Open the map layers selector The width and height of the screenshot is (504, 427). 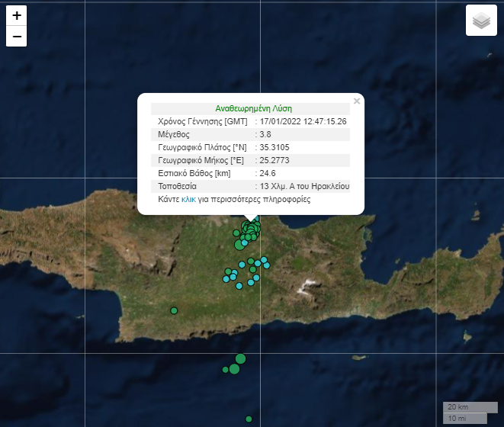tap(480, 21)
